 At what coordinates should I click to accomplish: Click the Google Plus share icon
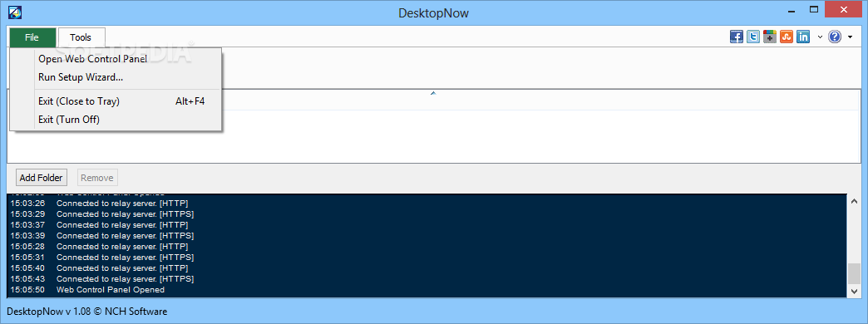point(769,37)
